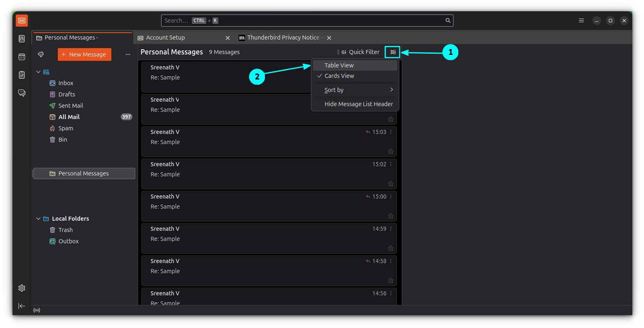Click the Get Messages cloud icon
The height and width of the screenshot is (328, 644).
click(x=41, y=54)
